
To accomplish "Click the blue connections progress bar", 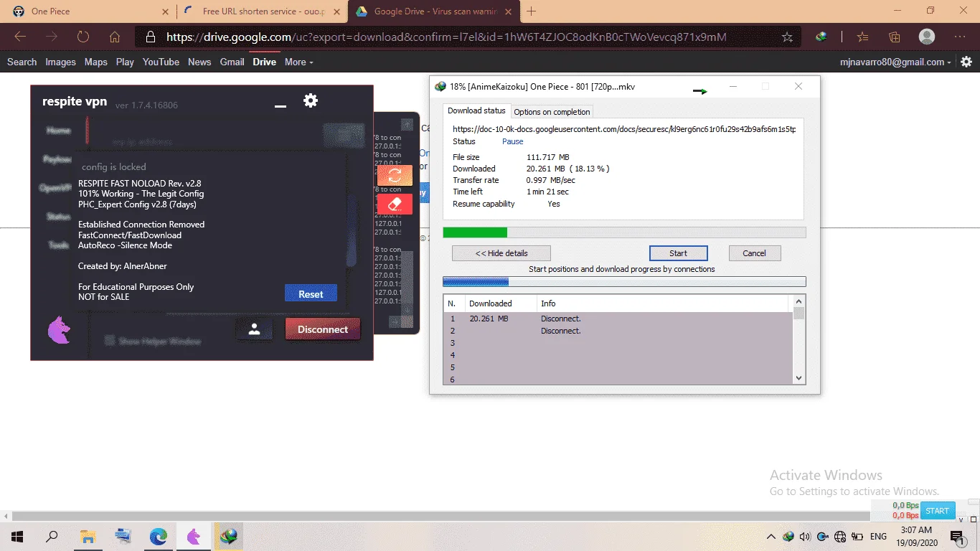I will coord(624,282).
